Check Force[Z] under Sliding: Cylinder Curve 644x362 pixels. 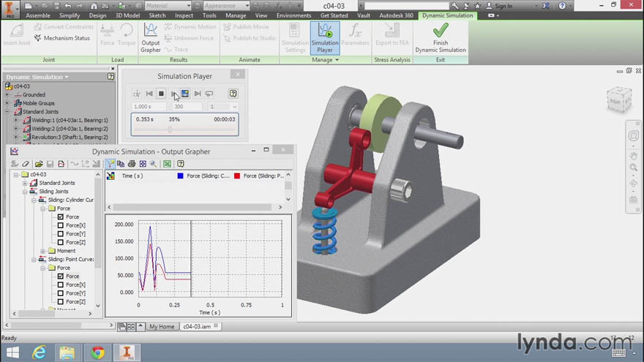[x=60, y=242]
